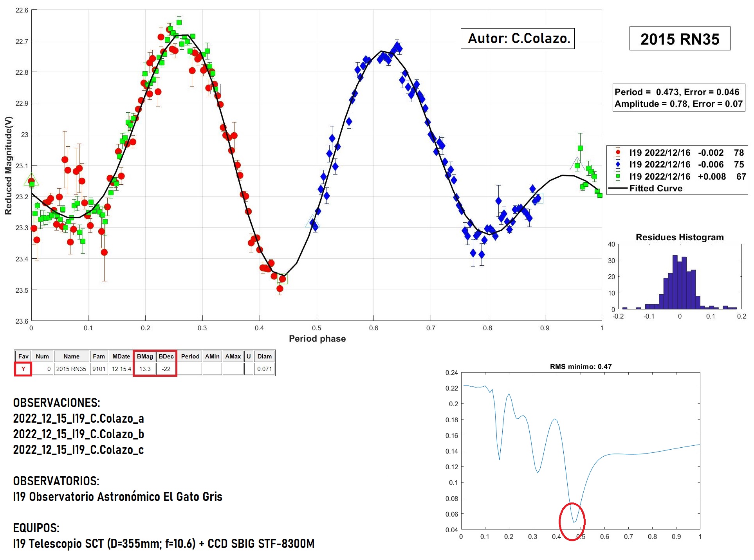Click the Residues Histogram title
Screen dimensions: 754x560
680,237
